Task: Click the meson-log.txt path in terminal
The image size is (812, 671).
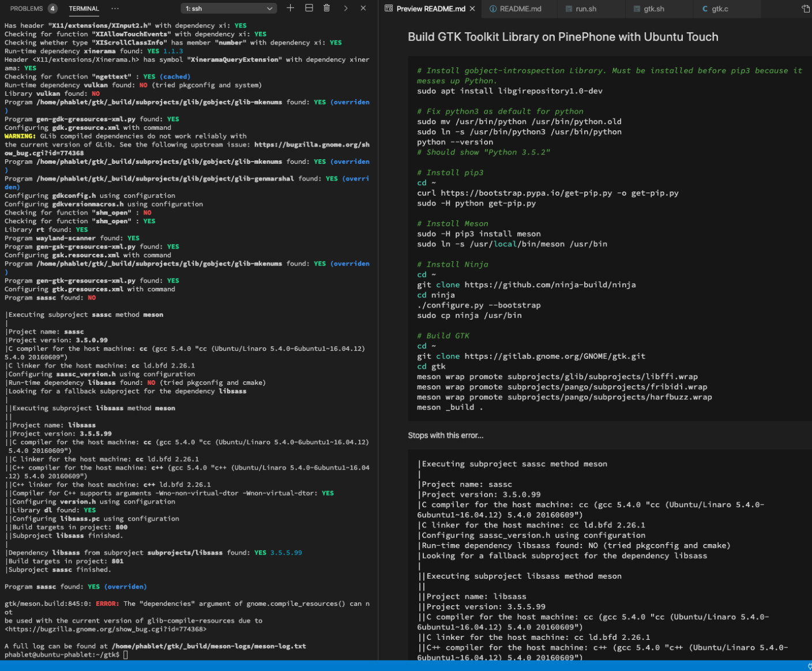Action: tap(209, 646)
